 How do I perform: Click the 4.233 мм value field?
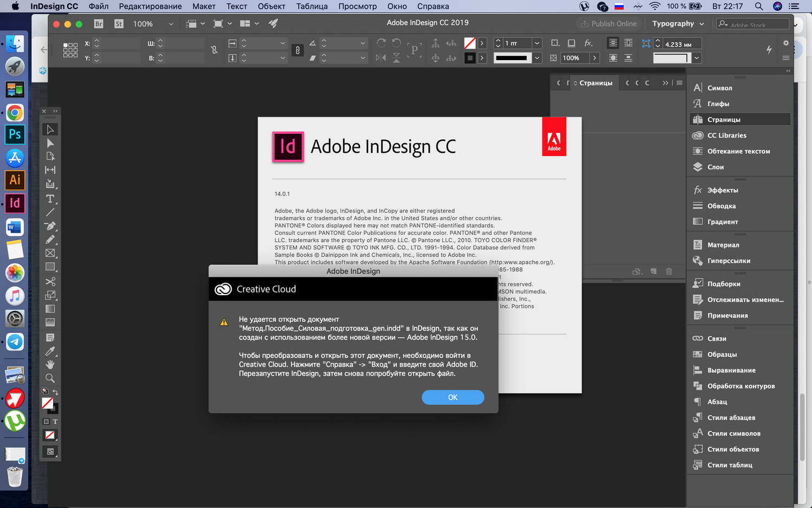click(x=682, y=44)
